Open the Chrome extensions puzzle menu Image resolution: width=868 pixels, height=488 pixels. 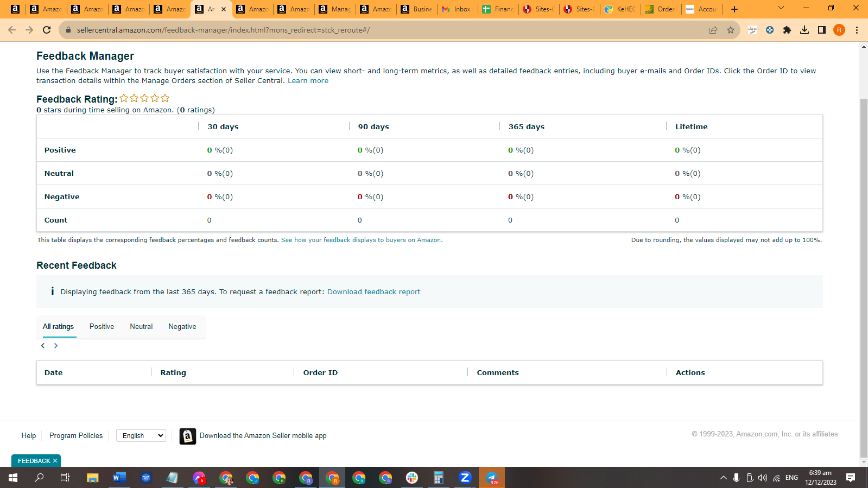click(x=787, y=30)
